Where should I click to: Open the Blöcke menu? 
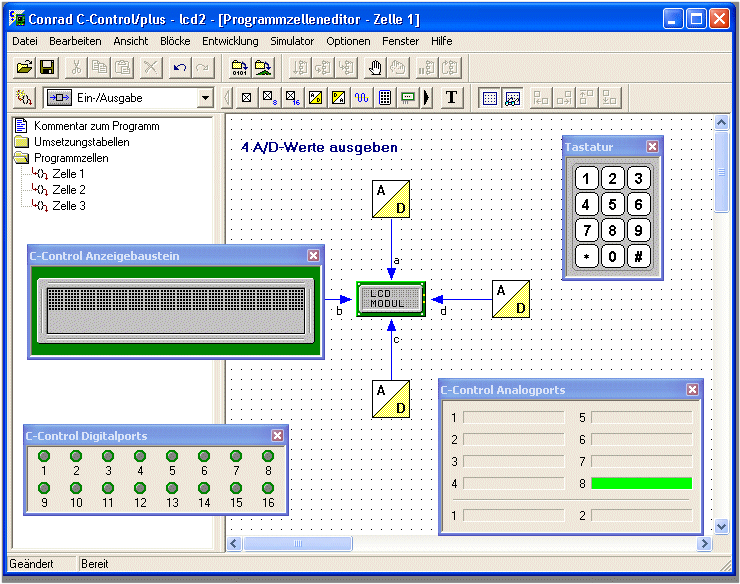click(175, 42)
